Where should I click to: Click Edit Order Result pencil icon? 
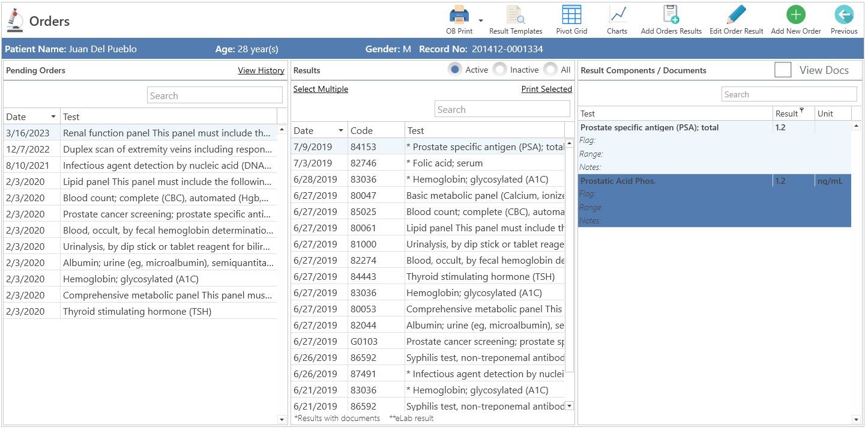tap(736, 14)
